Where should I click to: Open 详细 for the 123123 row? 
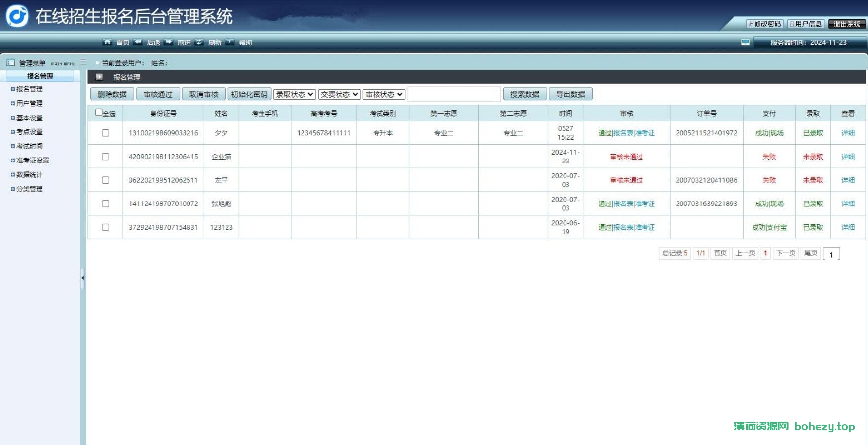[848, 227]
